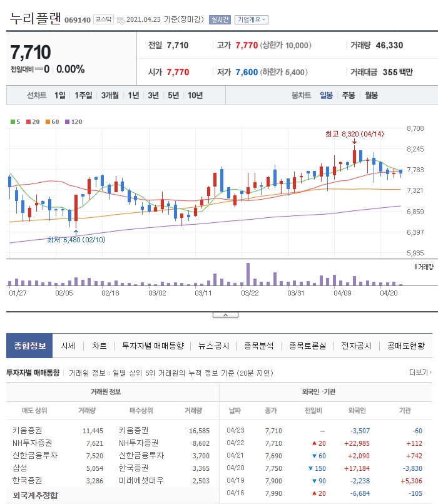
Task: Select the 일봉 daily candle chart
Action: click(x=326, y=95)
